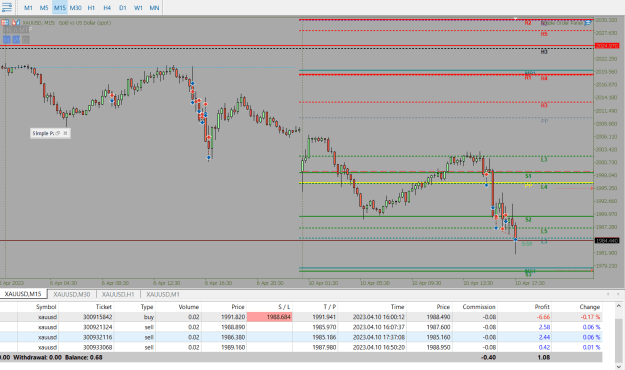Select sell order ticket 300932116
Screen dimensions: 625x370
301,337
